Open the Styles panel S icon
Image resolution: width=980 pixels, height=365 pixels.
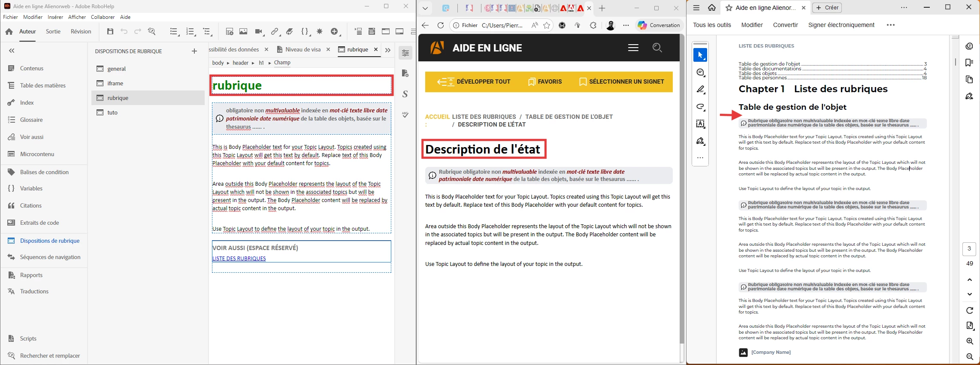click(x=405, y=94)
